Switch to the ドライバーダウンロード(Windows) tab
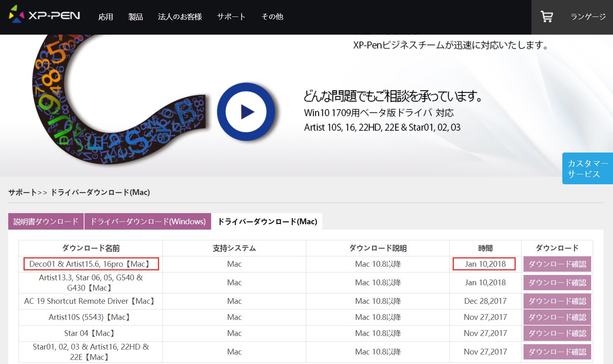 click(x=148, y=221)
